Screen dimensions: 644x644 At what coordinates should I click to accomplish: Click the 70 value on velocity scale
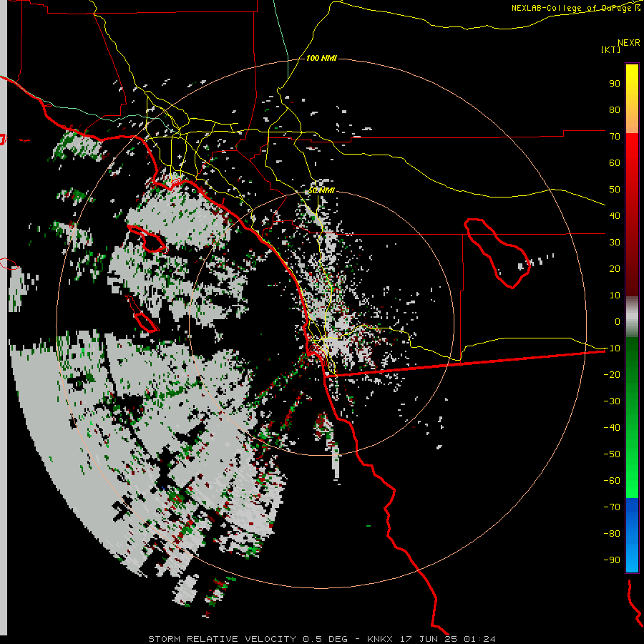tap(615, 137)
